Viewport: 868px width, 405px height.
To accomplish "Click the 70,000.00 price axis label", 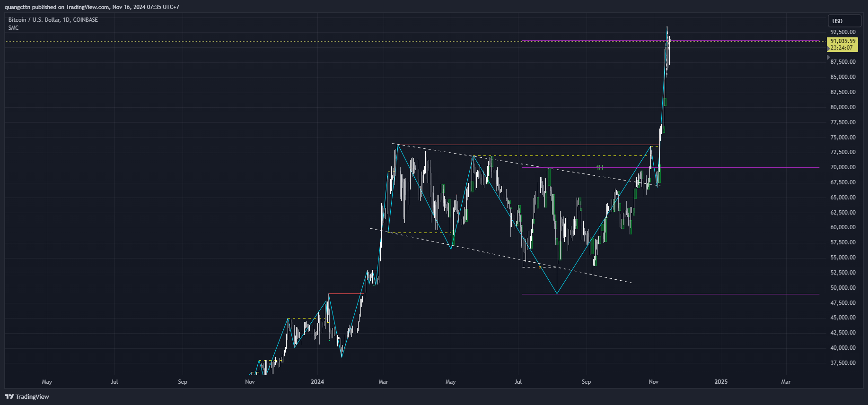I will click(x=843, y=167).
